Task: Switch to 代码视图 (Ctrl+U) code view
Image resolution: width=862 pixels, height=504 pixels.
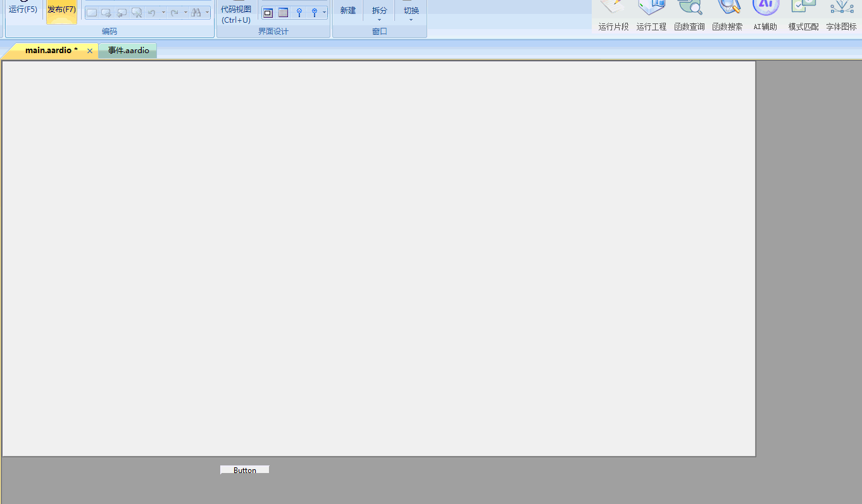Action: (236, 12)
